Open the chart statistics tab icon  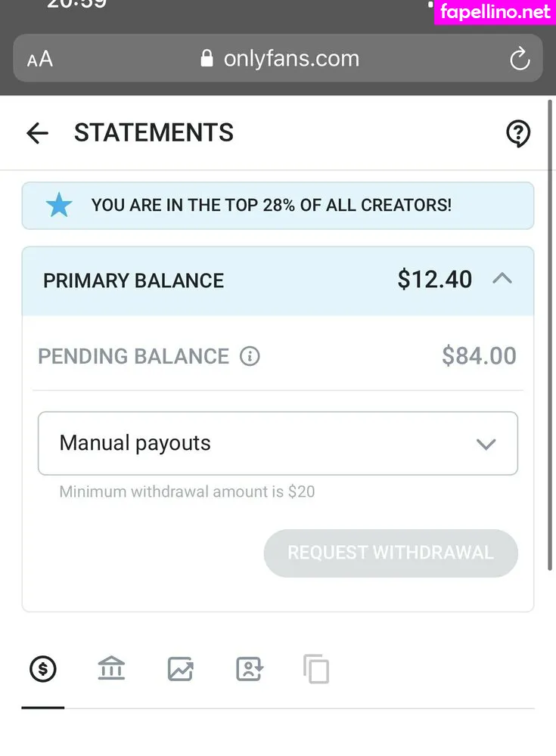coord(181,669)
